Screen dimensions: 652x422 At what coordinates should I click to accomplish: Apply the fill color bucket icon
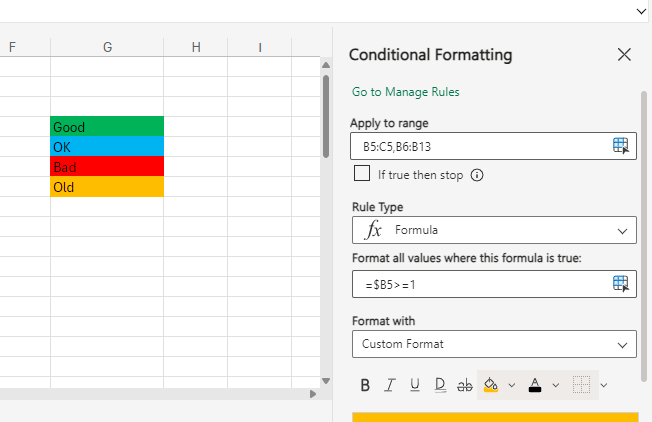tap(491, 385)
